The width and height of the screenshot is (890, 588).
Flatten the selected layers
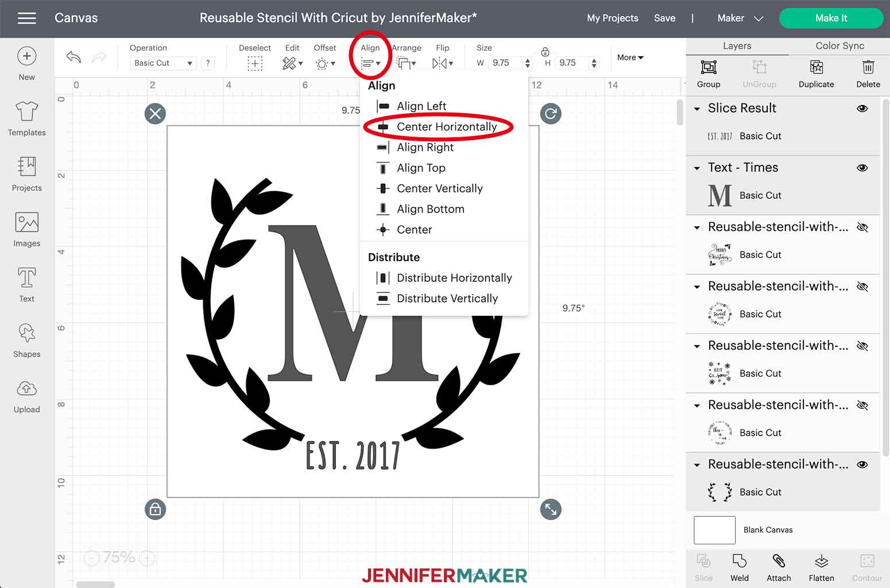(821, 568)
